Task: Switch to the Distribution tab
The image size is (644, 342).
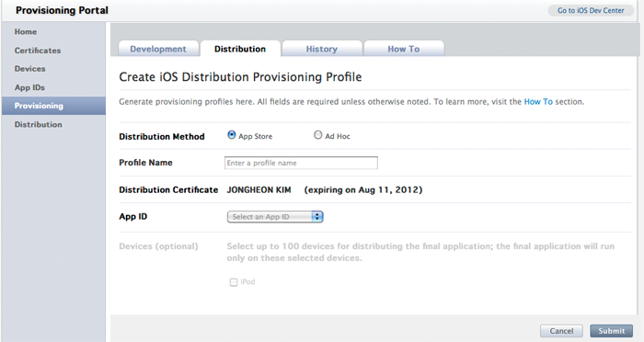Action: [240, 49]
